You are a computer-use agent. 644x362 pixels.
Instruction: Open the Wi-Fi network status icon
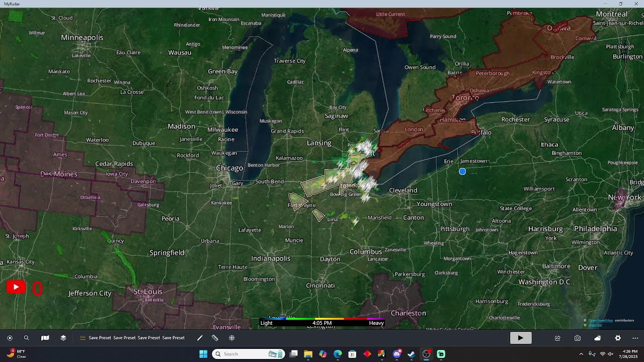pyautogui.click(x=603, y=354)
